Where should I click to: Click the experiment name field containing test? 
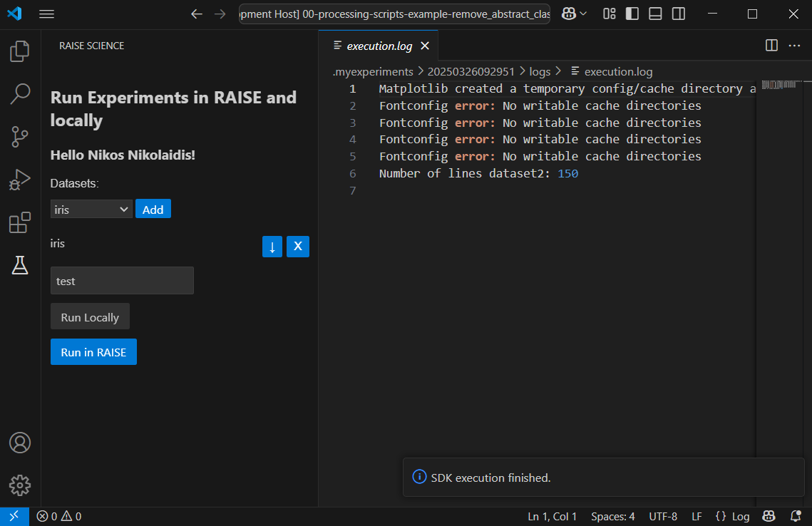pyautogui.click(x=122, y=281)
